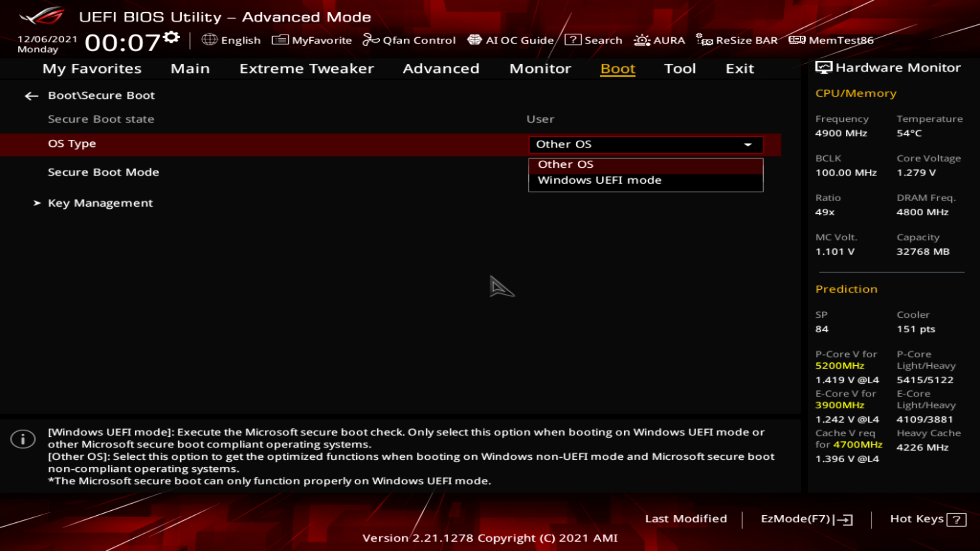Click the OS Type dropdown arrow
This screenshot has height=551, width=980.
tap(748, 145)
